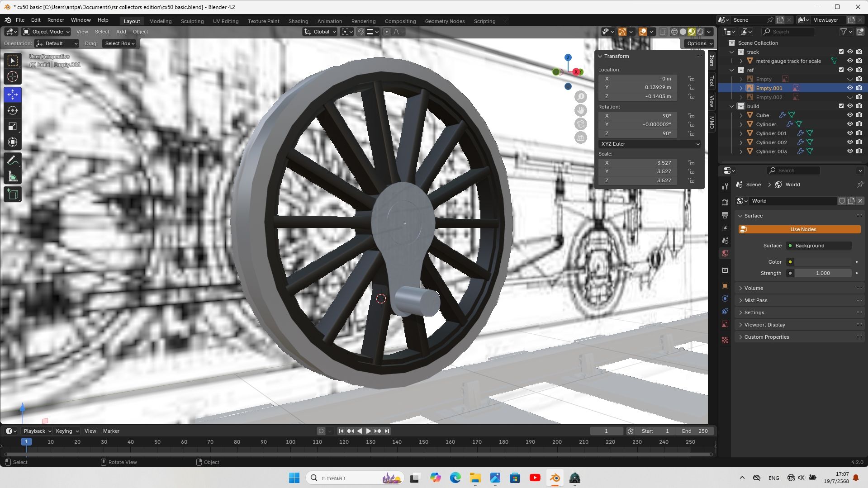Click the Use Nodes button

[799, 229]
